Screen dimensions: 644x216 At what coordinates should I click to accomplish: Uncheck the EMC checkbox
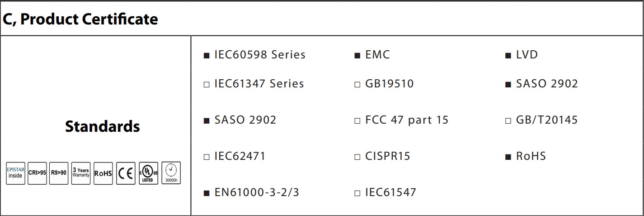(357, 56)
